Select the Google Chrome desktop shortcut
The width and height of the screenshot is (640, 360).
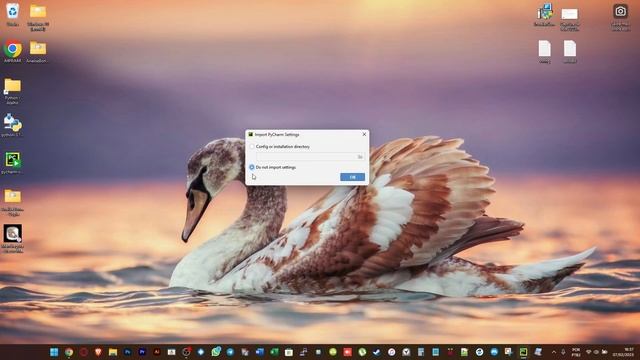click(x=13, y=51)
